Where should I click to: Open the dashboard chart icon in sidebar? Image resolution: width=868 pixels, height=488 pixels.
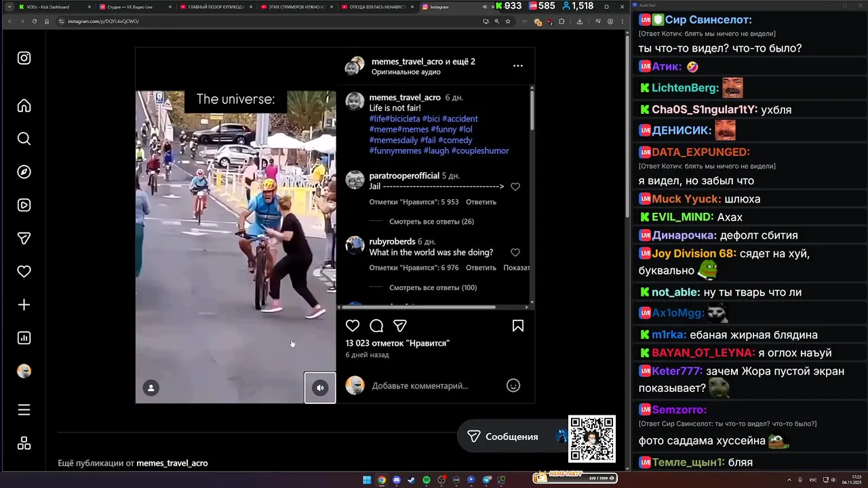click(24, 338)
